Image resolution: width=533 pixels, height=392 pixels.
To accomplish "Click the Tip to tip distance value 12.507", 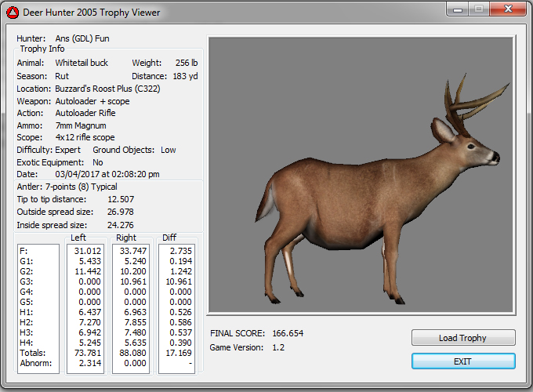I will point(120,199).
